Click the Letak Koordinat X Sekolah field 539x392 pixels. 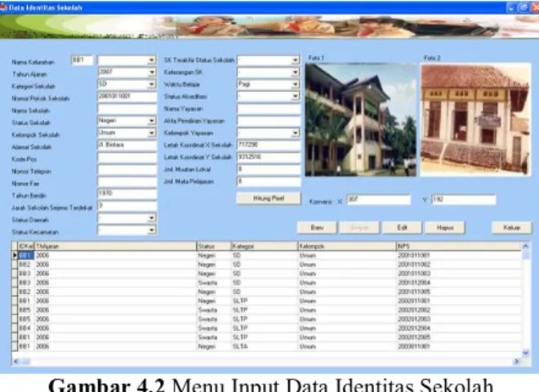269,145
